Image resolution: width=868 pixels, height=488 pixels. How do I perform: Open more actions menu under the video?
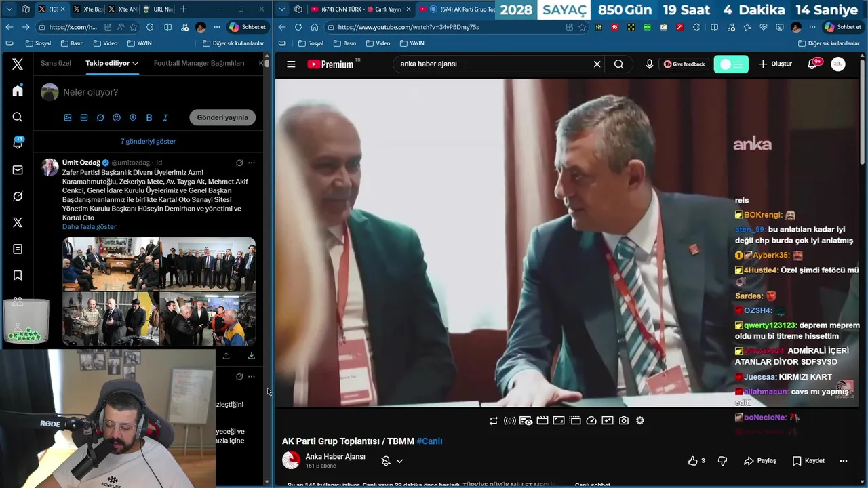click(x=844, y=461)
